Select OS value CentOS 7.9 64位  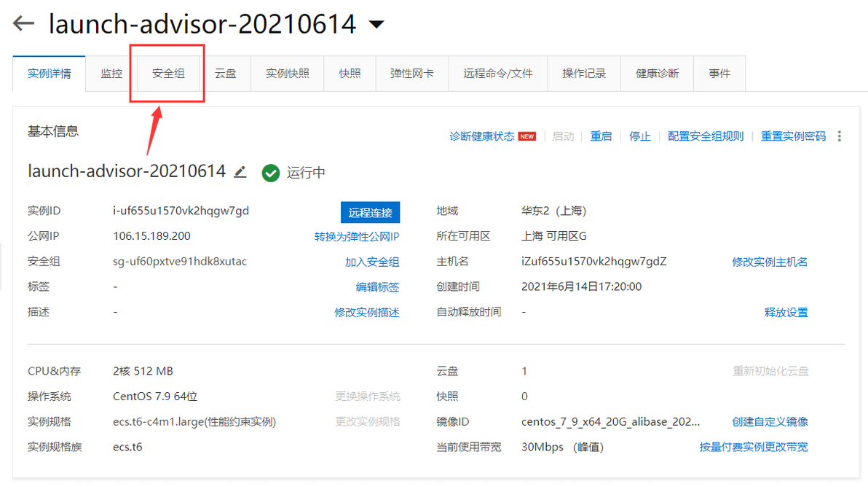(x=155, y=397)
